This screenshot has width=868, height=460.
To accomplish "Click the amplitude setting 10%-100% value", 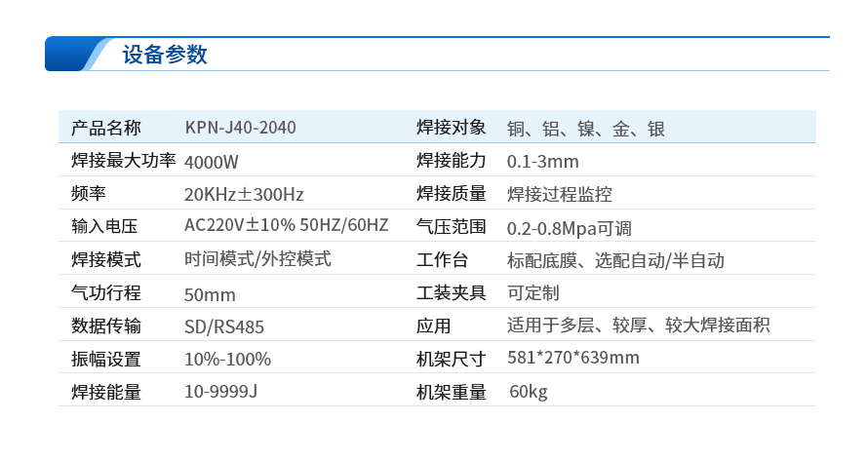I will click(227, 359).
